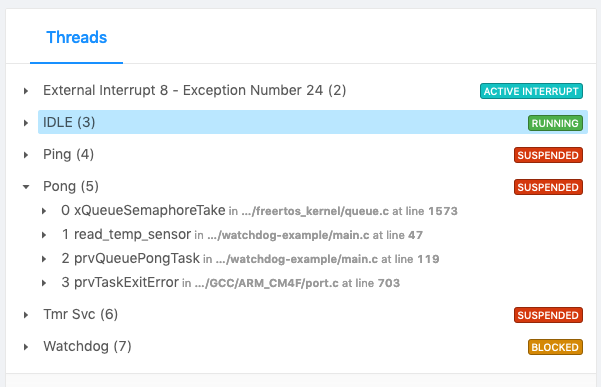Click the SUSPENDED badge on Tmr Svc

pyautogui.click(x=548, y=315)
